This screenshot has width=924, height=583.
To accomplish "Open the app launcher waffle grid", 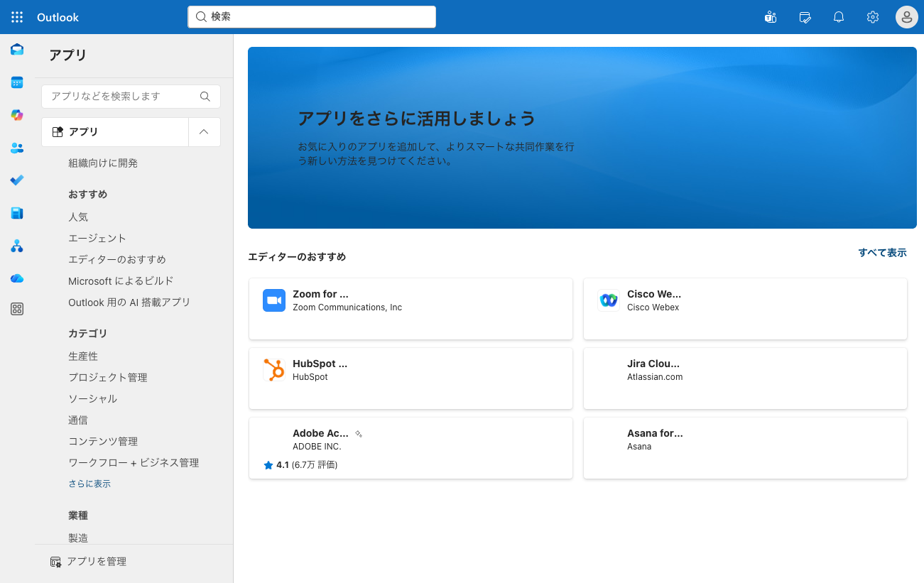I will (17, 17).
